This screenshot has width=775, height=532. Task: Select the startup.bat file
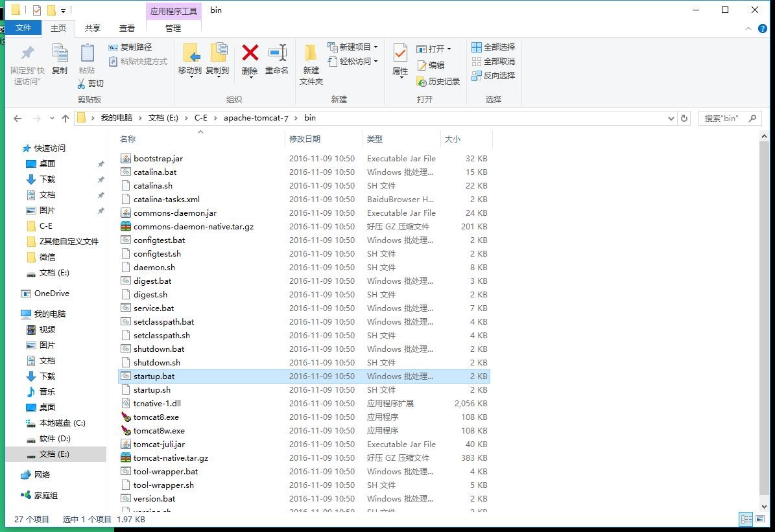[x=304, y=376]
